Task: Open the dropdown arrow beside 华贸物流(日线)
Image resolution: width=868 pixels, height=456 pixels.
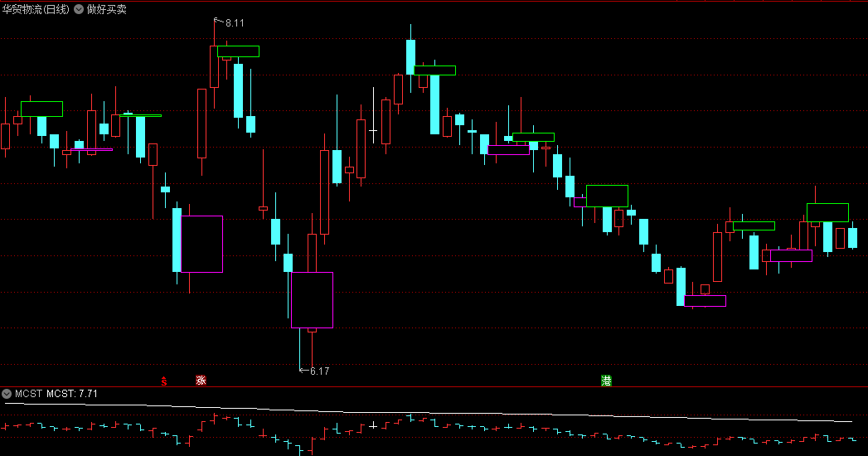Action: click(x=79, y=9)
